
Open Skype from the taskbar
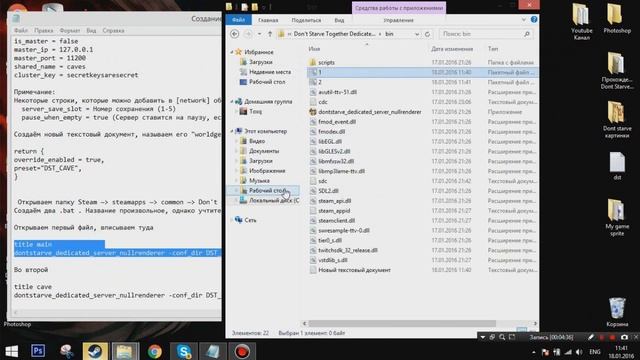tap(184, 351)
